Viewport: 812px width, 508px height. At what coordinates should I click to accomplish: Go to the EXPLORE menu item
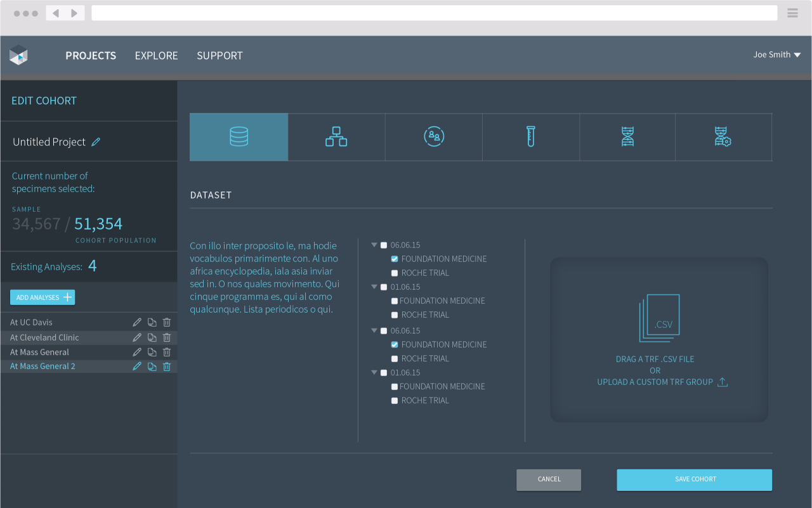[156, 56]
